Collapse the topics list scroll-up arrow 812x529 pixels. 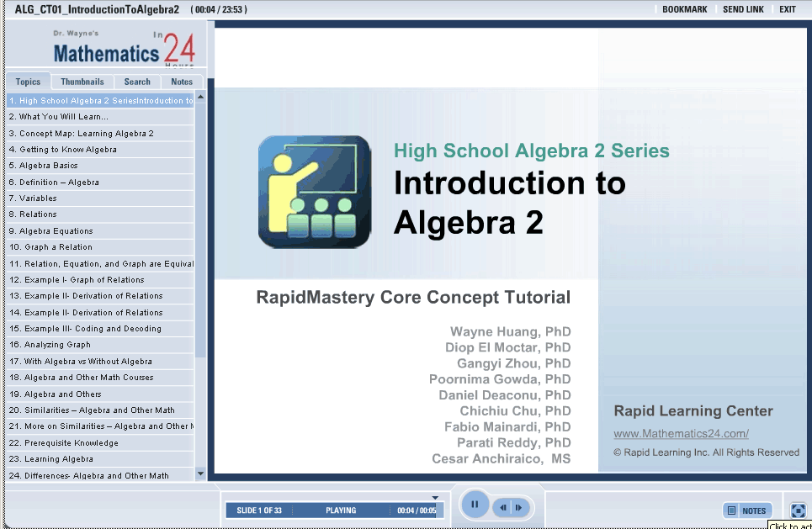point(200,99)
